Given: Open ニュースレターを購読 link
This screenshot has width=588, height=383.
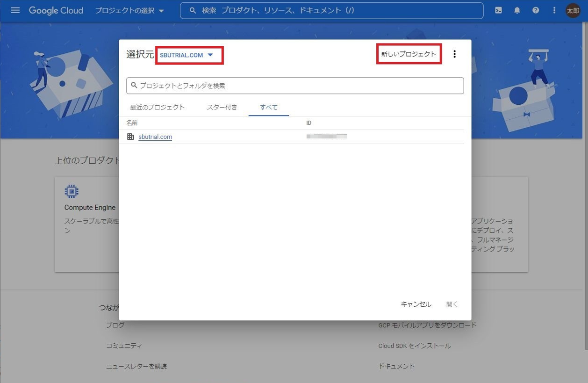Looking at the screenshot, I should 136,366.
